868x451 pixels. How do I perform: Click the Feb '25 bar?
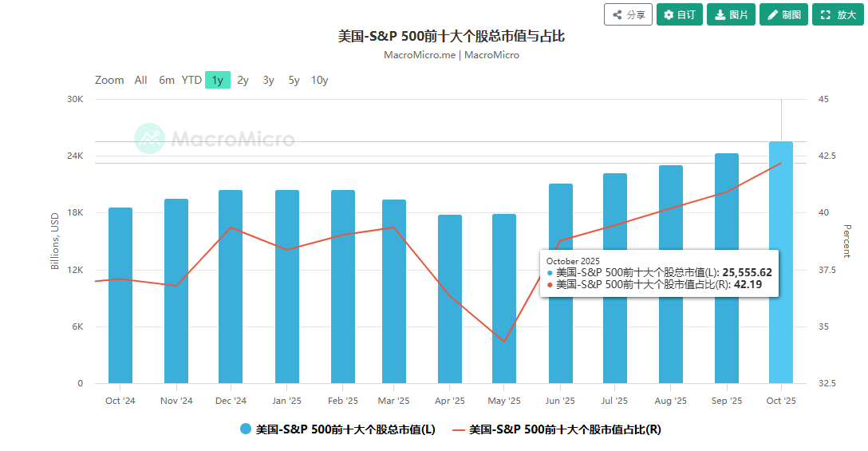(x=343, y=287)
